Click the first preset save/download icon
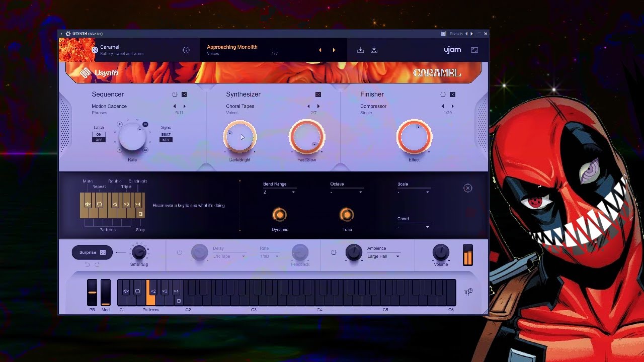 click(x=360, y=50)
